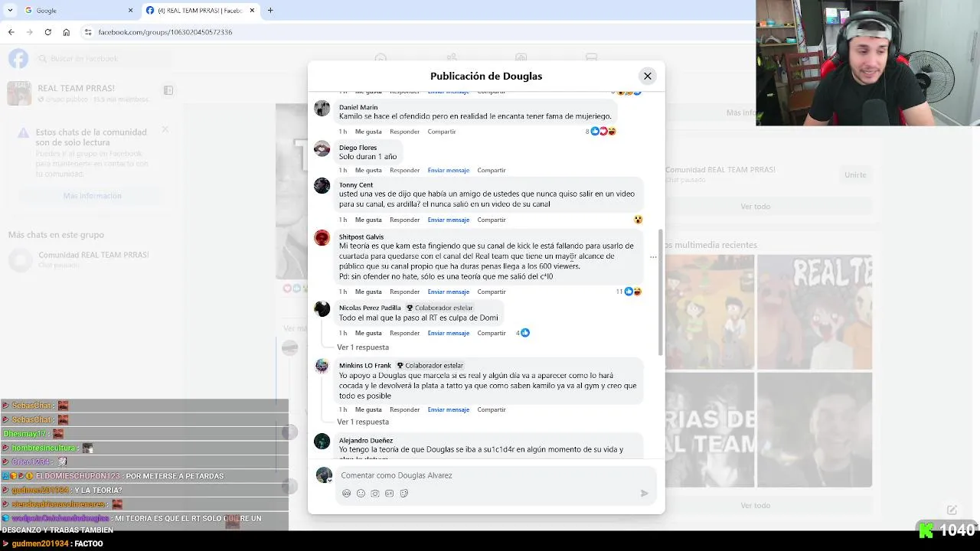The height and width of the screenshot is (551, 980).
Task: Click the send comment arrow icon
Action: 645,494
